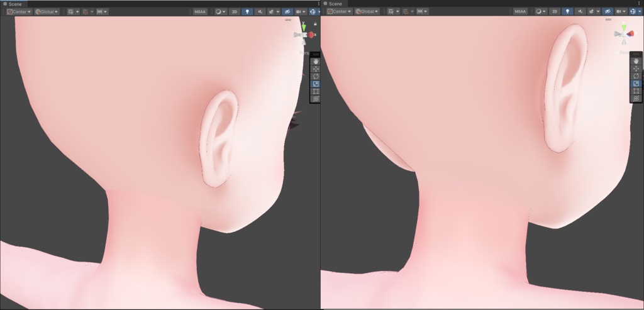Grab tools overlay handle in left view

pyautogui.click(x=316, y=54)
